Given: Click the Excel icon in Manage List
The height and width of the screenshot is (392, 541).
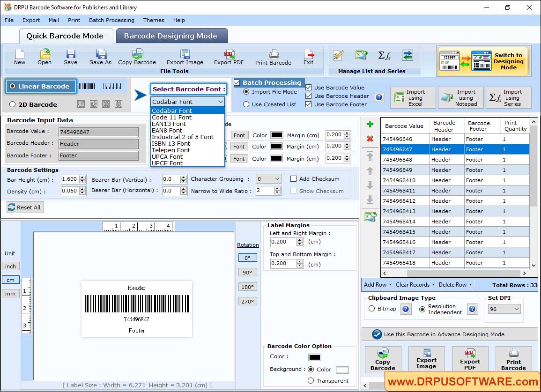Looking at the screenshot, I should pos(361,55).
